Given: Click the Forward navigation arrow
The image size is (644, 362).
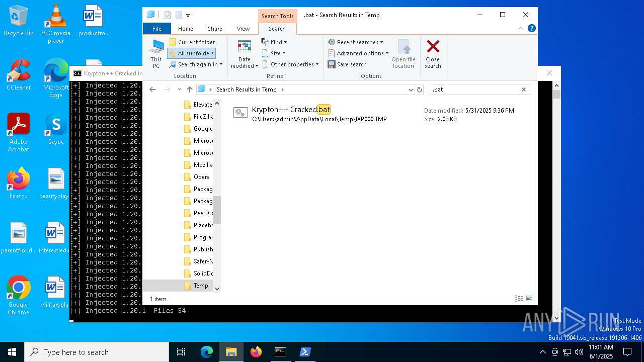Looking at the screenshot, I should [167, 89].
